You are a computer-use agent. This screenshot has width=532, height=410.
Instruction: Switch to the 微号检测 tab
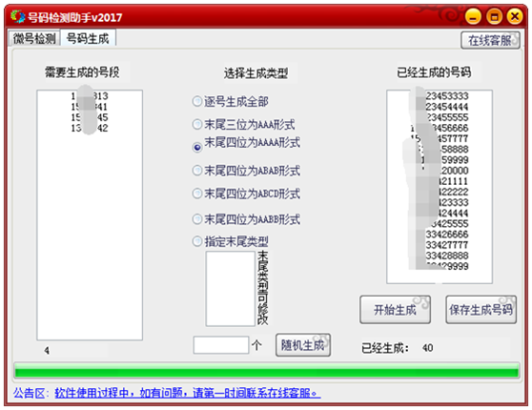pos(34,39)
